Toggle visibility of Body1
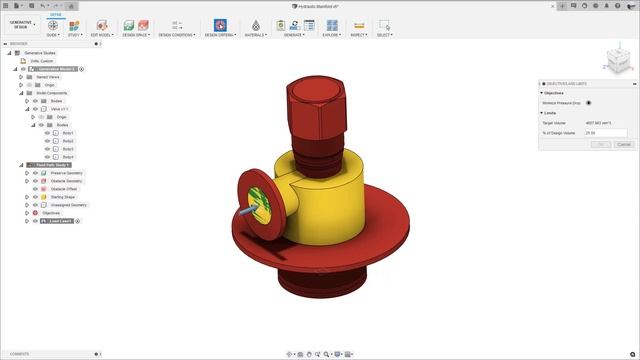Screen dimensions: 640x360 coord(47,133)
